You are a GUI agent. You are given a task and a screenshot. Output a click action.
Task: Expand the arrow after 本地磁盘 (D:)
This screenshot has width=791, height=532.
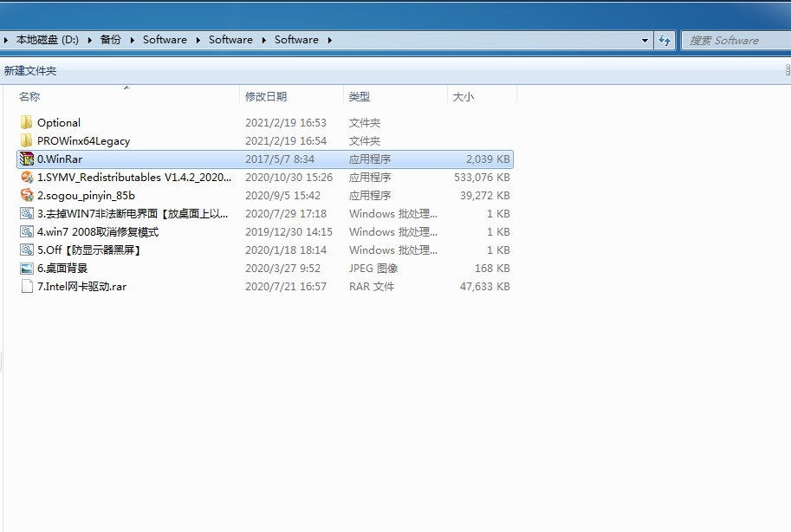pos(89,40)
